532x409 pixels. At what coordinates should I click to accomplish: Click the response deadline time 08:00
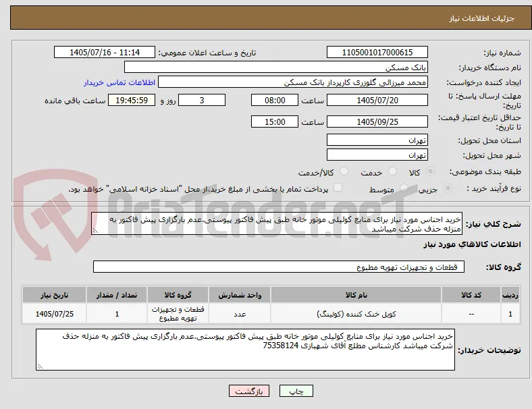275,101
